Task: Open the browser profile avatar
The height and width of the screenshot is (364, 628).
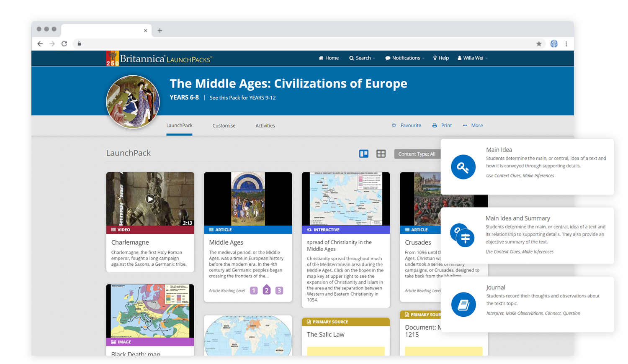Action: [554, 44]
